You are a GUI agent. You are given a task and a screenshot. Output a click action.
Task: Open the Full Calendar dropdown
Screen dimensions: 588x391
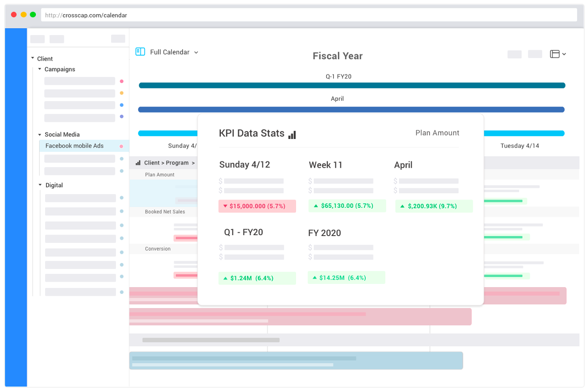[196, 52]
